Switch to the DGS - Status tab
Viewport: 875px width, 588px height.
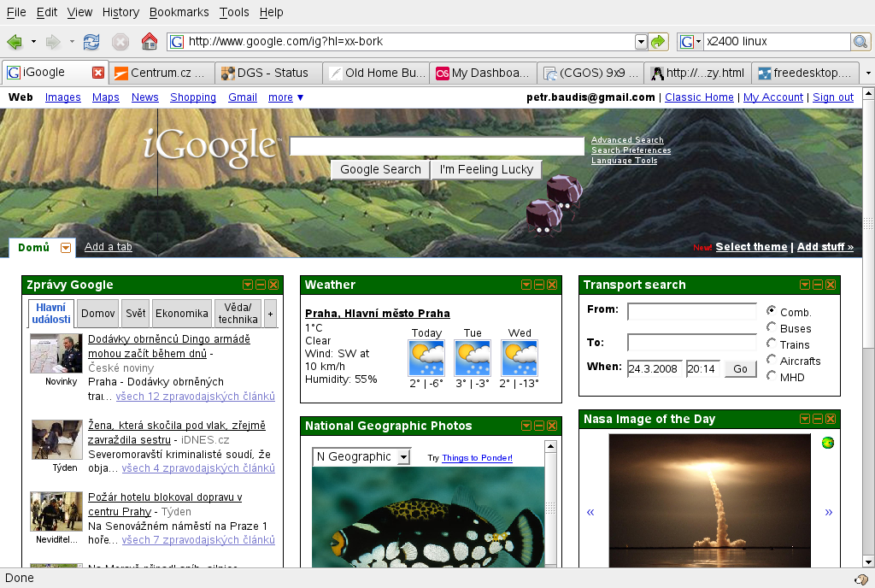pyautogui.click(x=267, y=73)
